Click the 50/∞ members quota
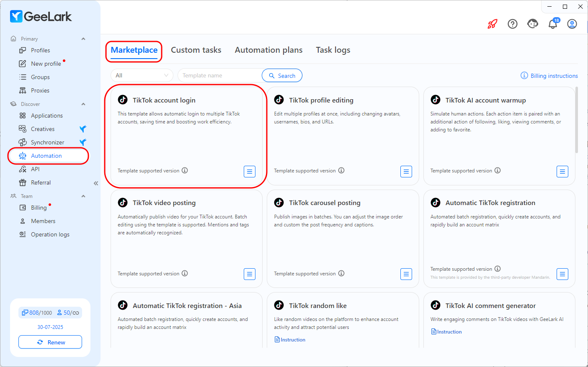 [x=68, y=313]
